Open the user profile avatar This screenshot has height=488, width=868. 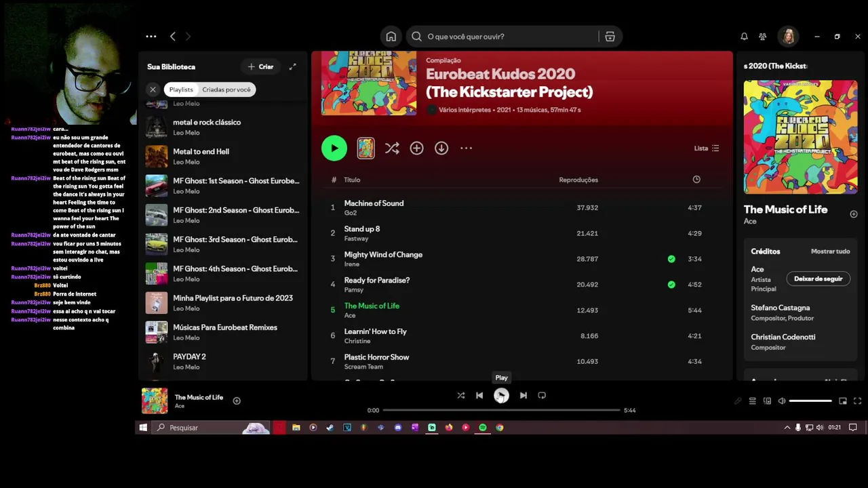[x=788, y=37]
